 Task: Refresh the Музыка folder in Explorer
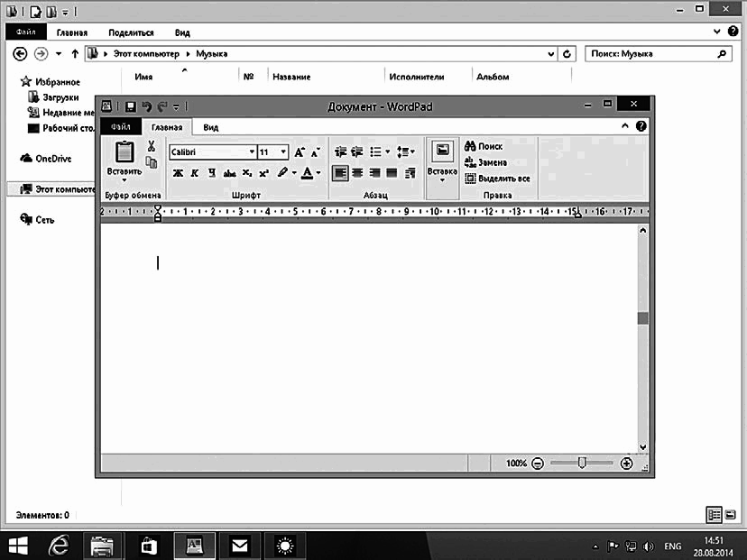[x=567, y=54]
